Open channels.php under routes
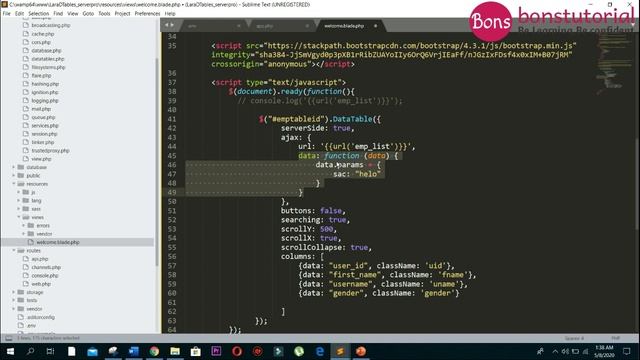The height and width of the screenshot is (360, 640). [x=46, y=267]
